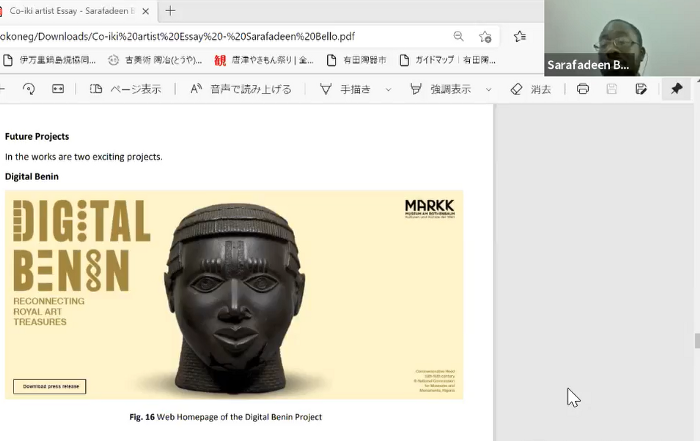
Task: Select the 強調表示 highlight tool
Action: click(441, 89)
